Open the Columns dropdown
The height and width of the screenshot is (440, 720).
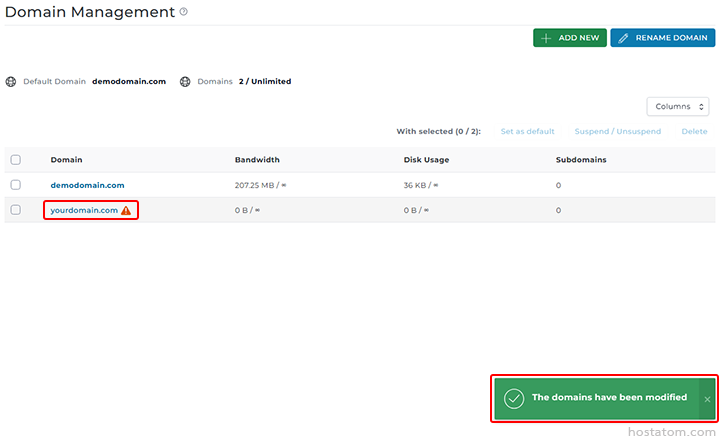pyautogui.click(x=677, y=106)
